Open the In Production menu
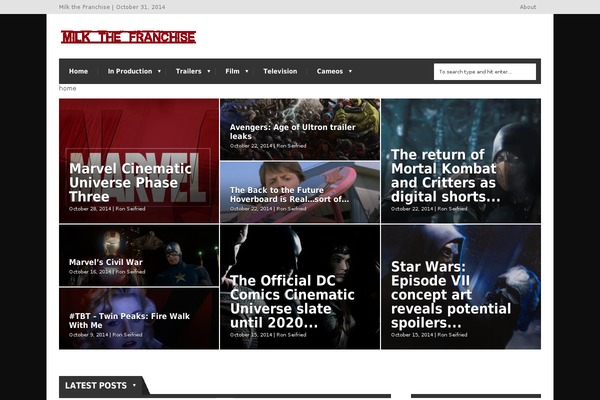The height and width of the screenshot is (400, 600). [130, 71]
